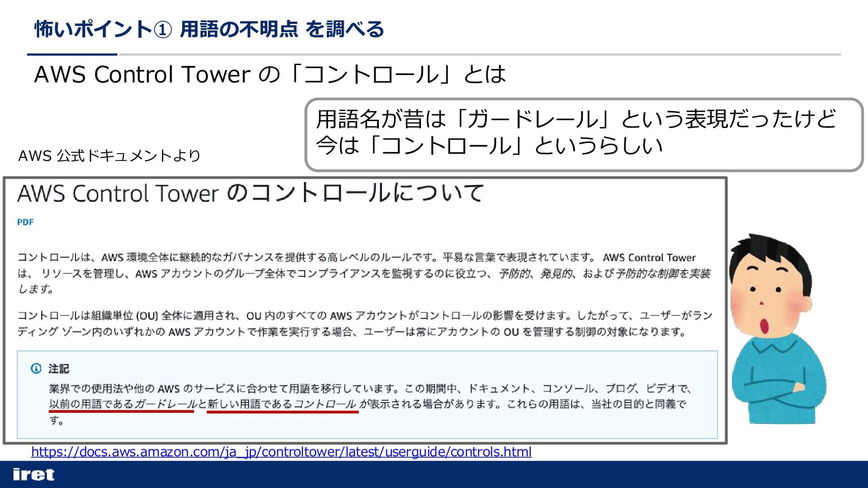This screenshot has height=488, width=868.
Task: Open the docs.aws.amazon.com controls.html link
Action: (281, 451)
